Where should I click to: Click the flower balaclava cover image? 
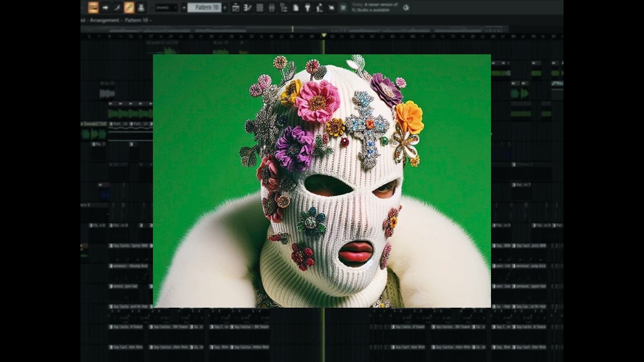click(x=322, y=181)
